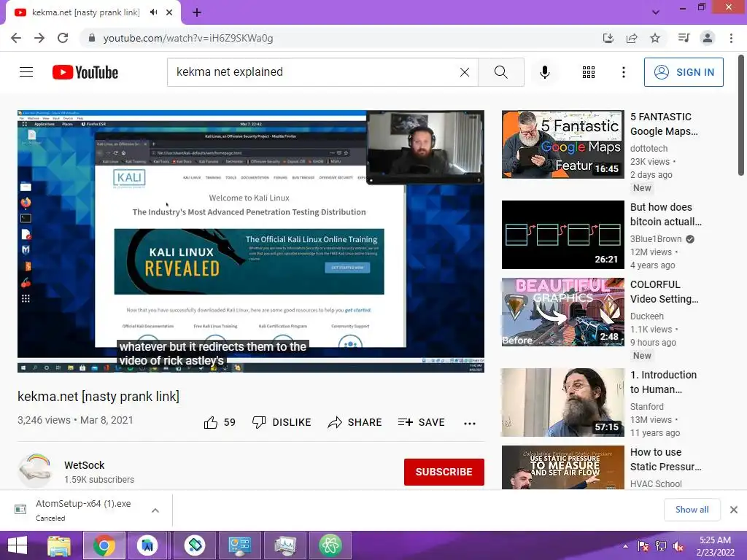Open a new browser tab
747x560 pixels.
(x=197, y=12)
